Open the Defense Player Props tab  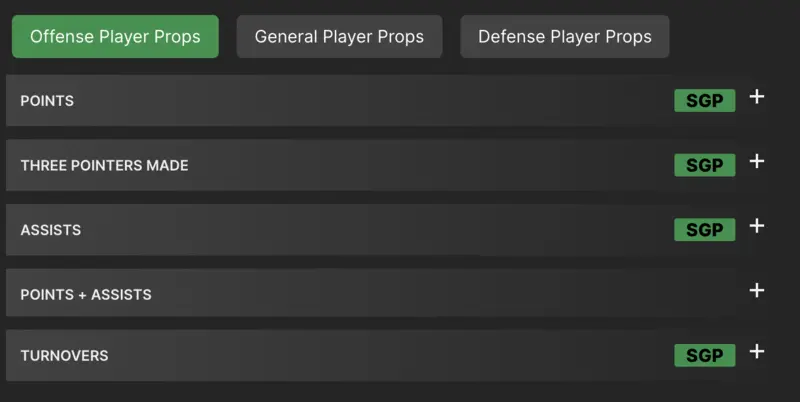(564, 37)
